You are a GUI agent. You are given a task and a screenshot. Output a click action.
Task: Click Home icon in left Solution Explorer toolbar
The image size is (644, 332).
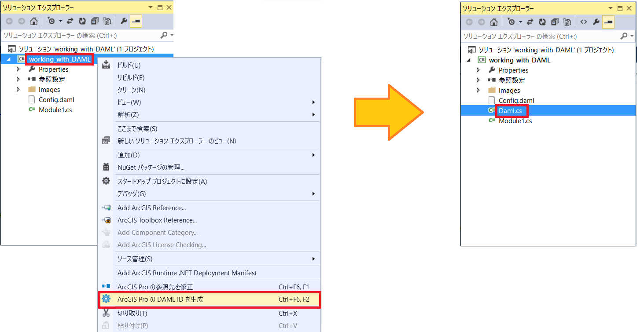click(x=33, y=21)
